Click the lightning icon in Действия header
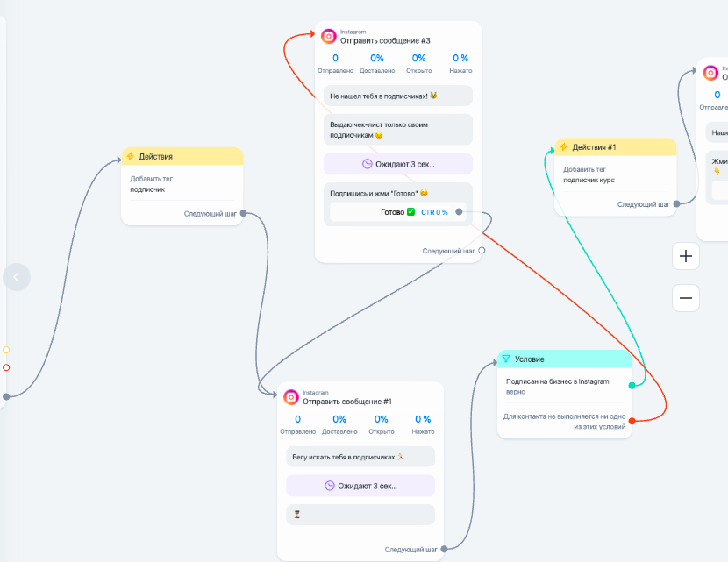The image size is (728, 562). pyautogui.click(x=130, y=156)
